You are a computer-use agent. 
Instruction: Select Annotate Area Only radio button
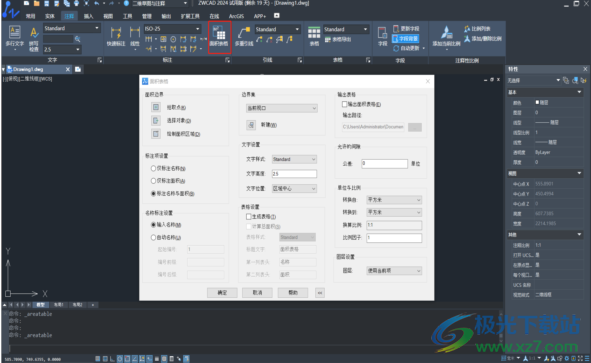coord(153,181)
